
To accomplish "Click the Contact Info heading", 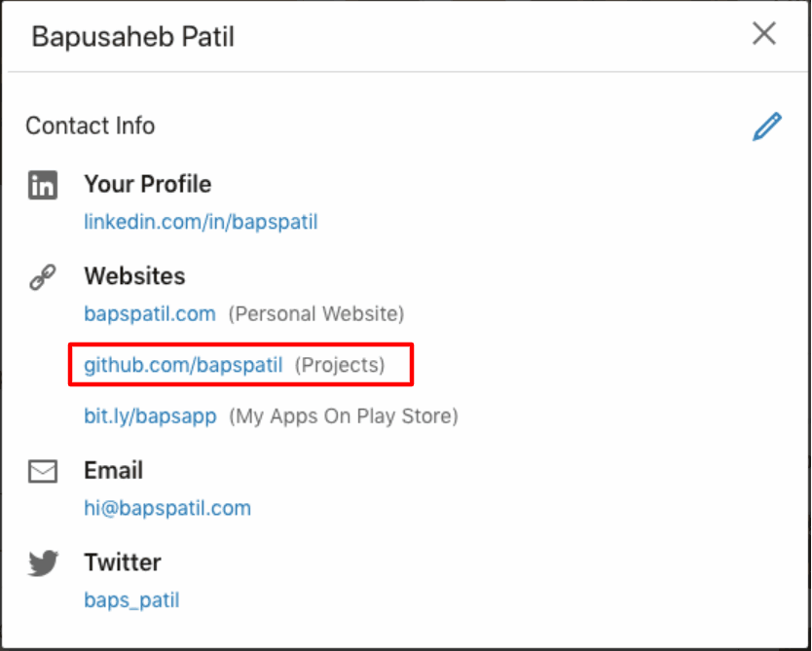I will pyautogui.click(x=91, y=126).
